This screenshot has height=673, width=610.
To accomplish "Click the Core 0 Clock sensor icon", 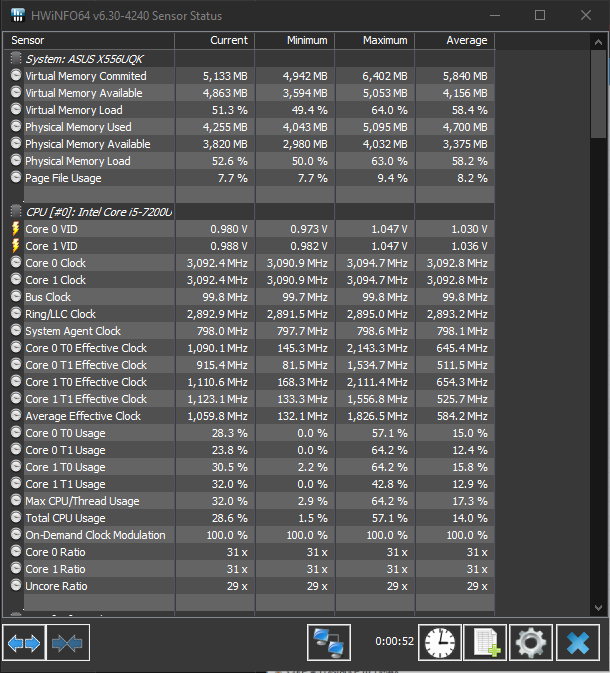I will [x=16, y=262].
